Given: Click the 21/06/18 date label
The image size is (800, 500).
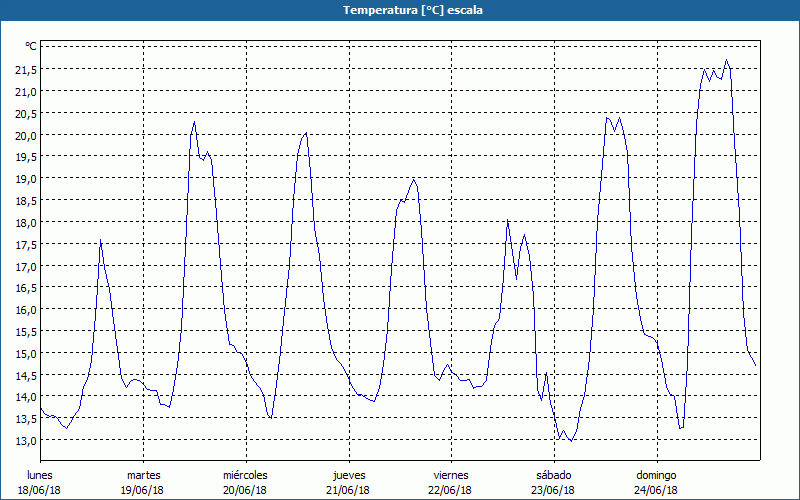Looking at the screenshot, I should 348,490.
